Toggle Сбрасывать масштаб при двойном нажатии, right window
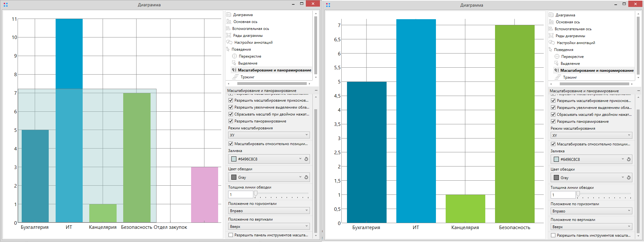The height and width of the screenshot is (242, 644). coord(553,115)
